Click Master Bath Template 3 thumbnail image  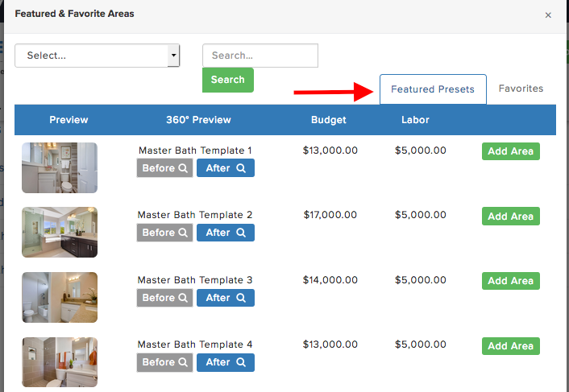point(60,297)
